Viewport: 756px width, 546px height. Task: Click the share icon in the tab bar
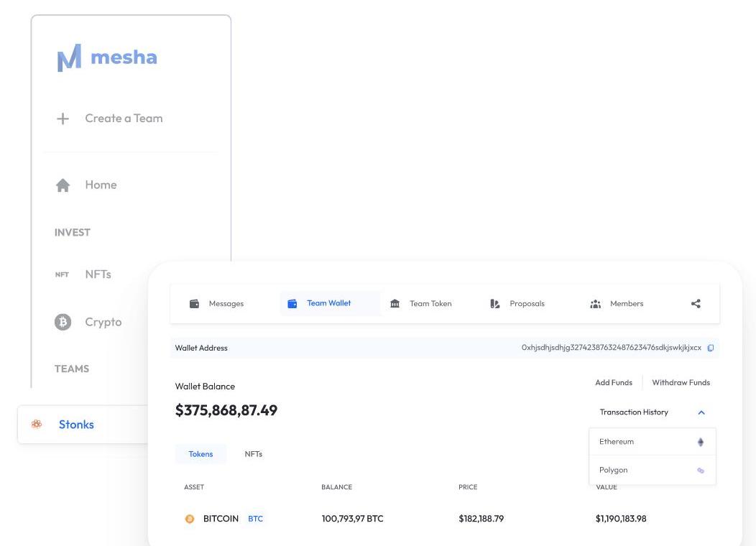(696, 304)
